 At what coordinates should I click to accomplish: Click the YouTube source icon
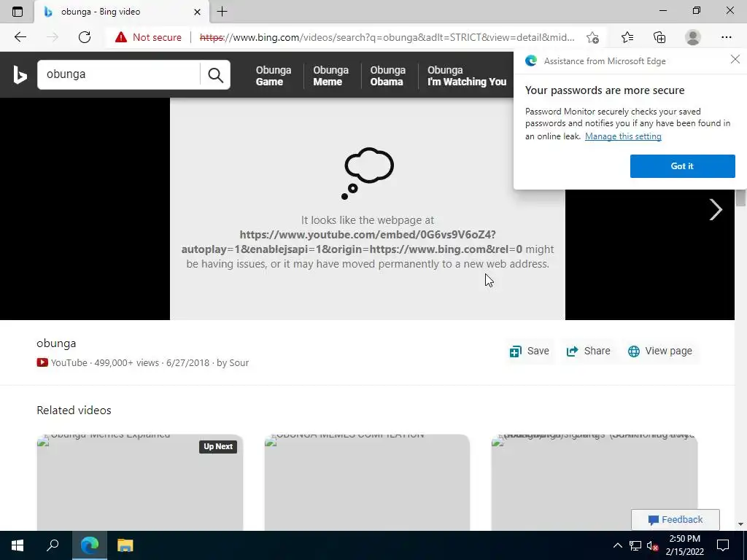(42, 362)
